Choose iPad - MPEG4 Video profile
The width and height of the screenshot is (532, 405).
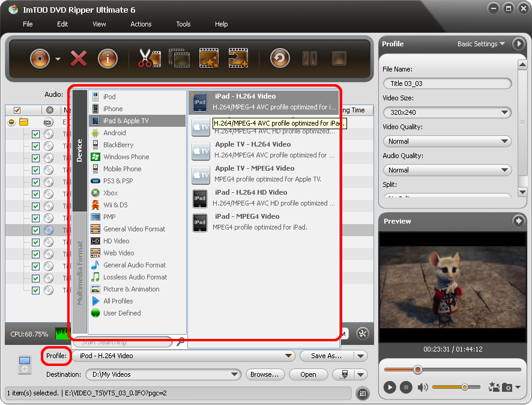264,222
